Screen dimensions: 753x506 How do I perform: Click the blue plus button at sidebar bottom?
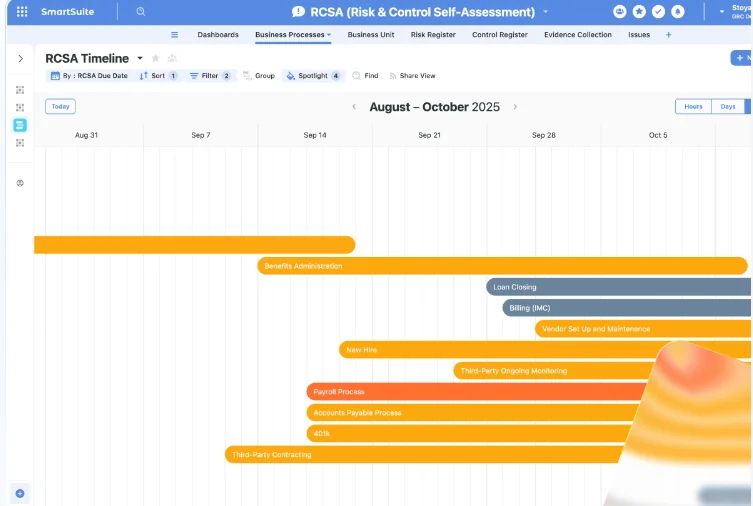click(20, 493)
